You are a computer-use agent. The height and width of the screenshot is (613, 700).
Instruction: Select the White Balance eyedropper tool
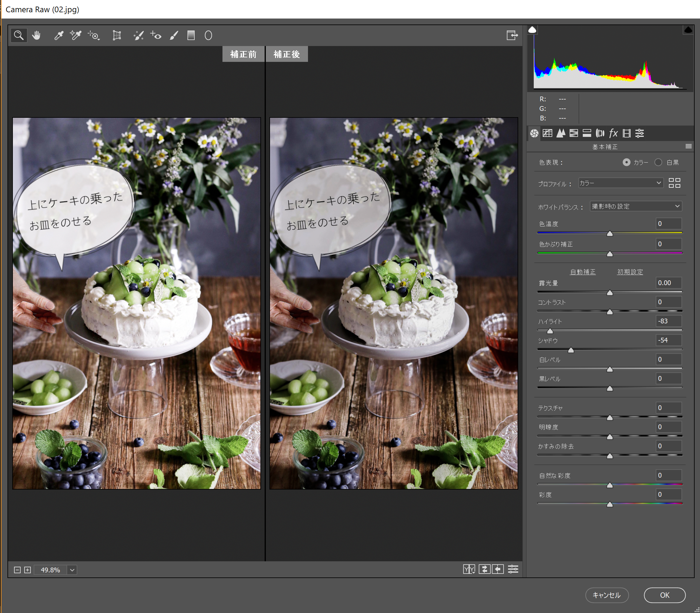click(x=59, y=35)
